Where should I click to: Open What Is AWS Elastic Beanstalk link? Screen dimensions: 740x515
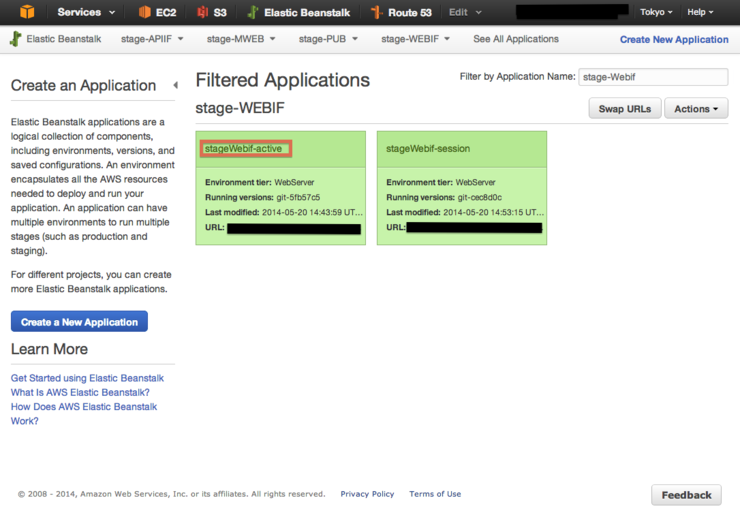coord(80,392)
